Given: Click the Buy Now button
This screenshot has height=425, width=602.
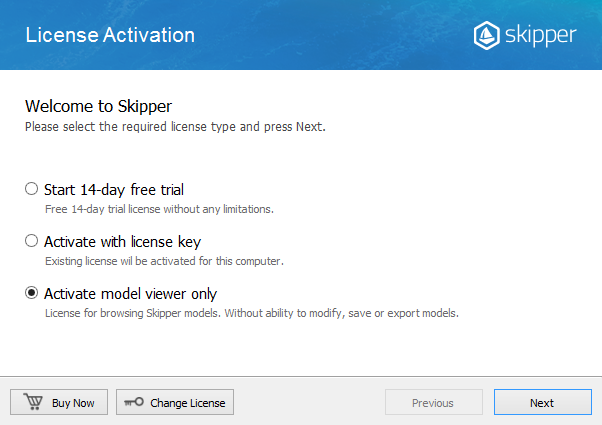Looking at the screenshot, I should coord(59,402).
